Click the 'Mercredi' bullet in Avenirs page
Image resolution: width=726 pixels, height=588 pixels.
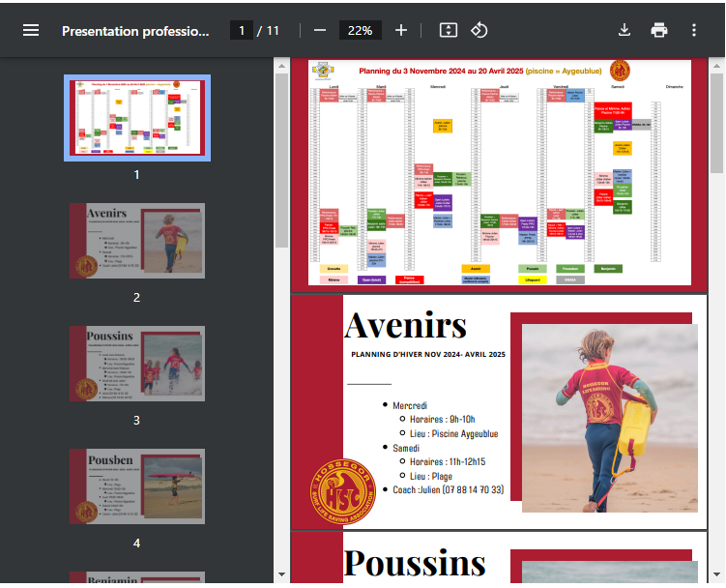point(410,406)
